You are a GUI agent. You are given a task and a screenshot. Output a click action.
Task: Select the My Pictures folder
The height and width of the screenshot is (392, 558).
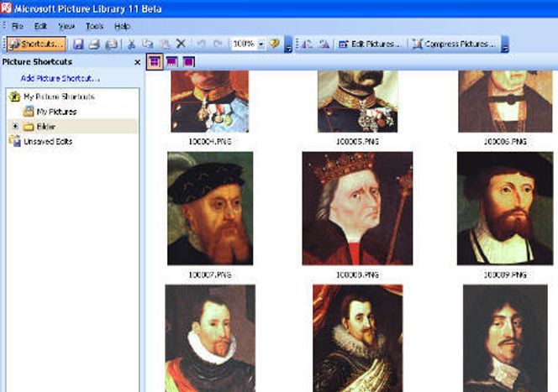click(x=55, y=112)
